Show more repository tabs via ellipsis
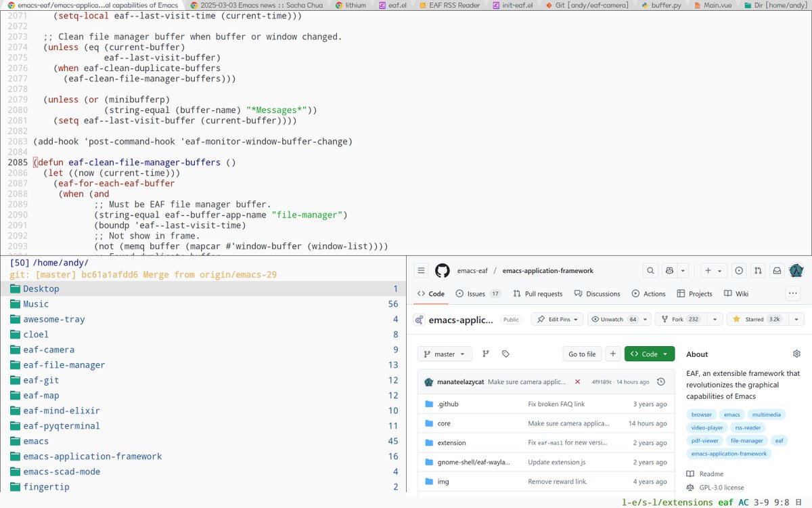The width and height of the screenshot is (812, 508). tap(793, 294)
